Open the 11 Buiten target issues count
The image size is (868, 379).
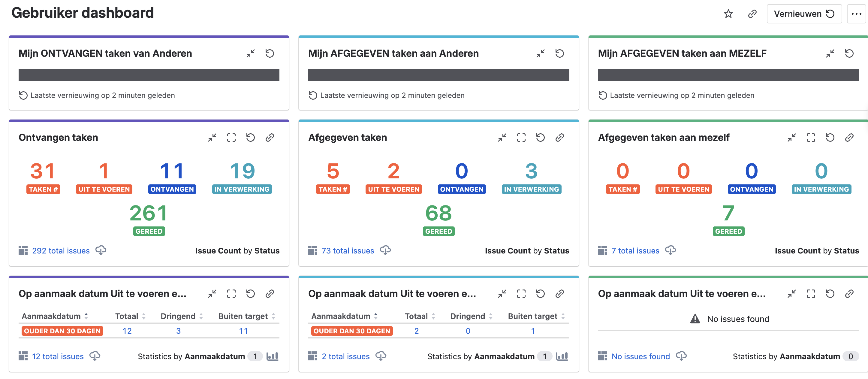(x=243, y=331)
